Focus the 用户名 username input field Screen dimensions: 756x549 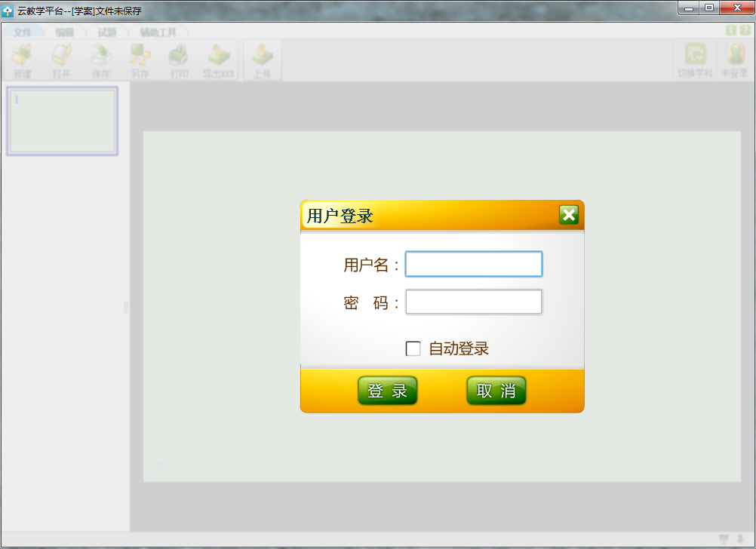[473, 264]
